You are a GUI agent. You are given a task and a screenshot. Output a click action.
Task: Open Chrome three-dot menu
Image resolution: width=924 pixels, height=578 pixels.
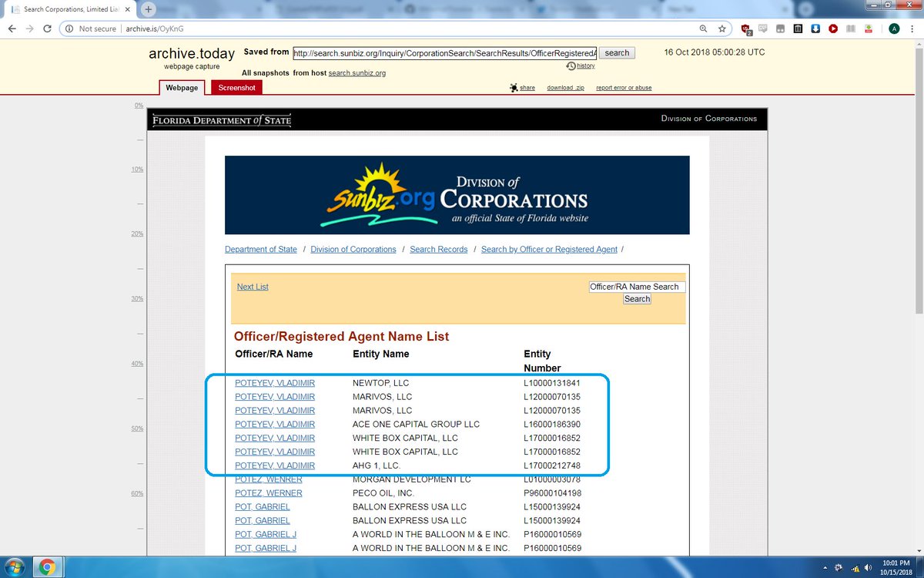coord(913,29)
